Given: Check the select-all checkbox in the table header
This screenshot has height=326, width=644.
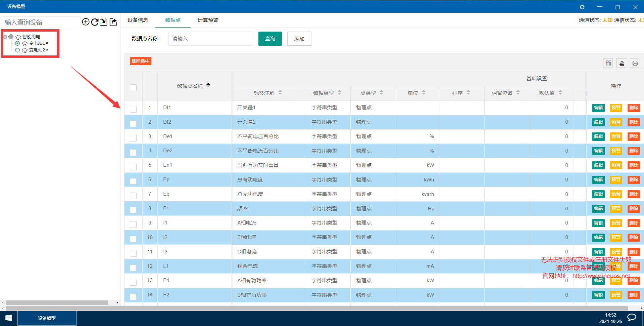Looking at the screenshot, I should (x=133, y=88).
